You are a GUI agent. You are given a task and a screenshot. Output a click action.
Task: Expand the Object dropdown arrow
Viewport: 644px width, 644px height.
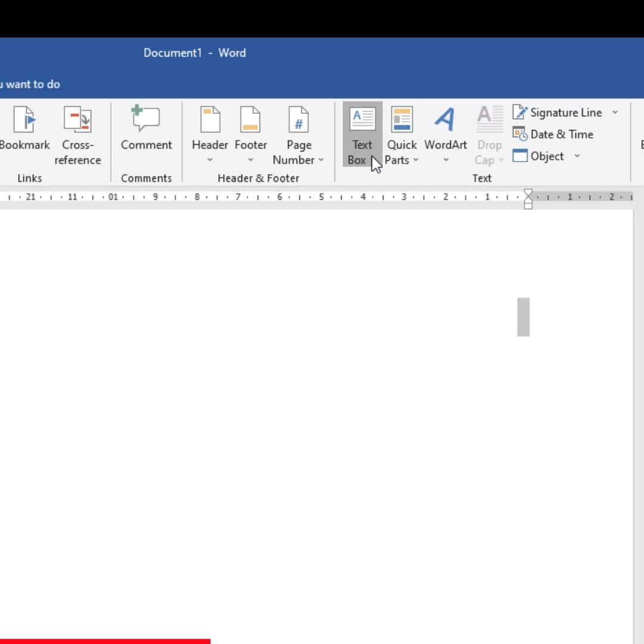pos(577,156)
